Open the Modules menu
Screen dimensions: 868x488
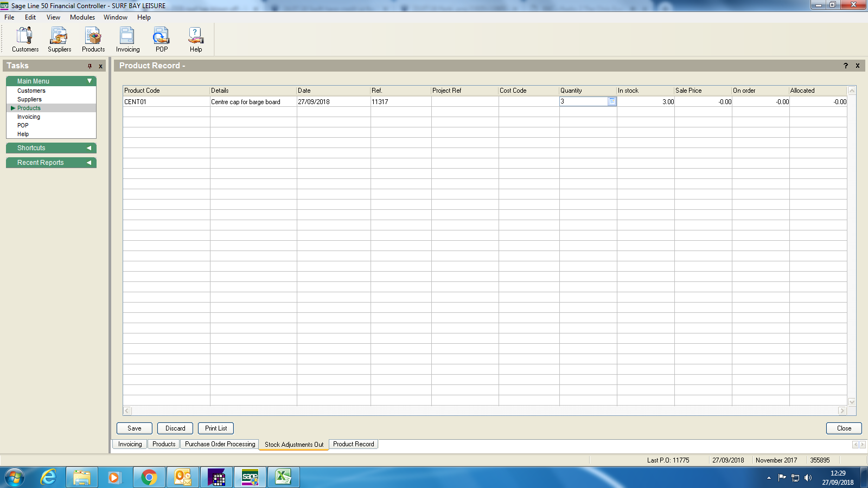point(82,17)
